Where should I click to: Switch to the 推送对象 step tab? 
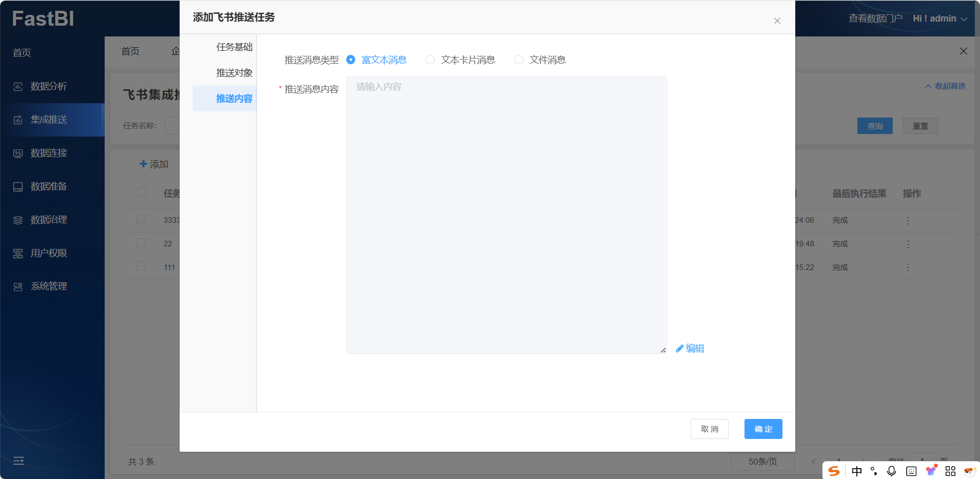coord(234,73)
